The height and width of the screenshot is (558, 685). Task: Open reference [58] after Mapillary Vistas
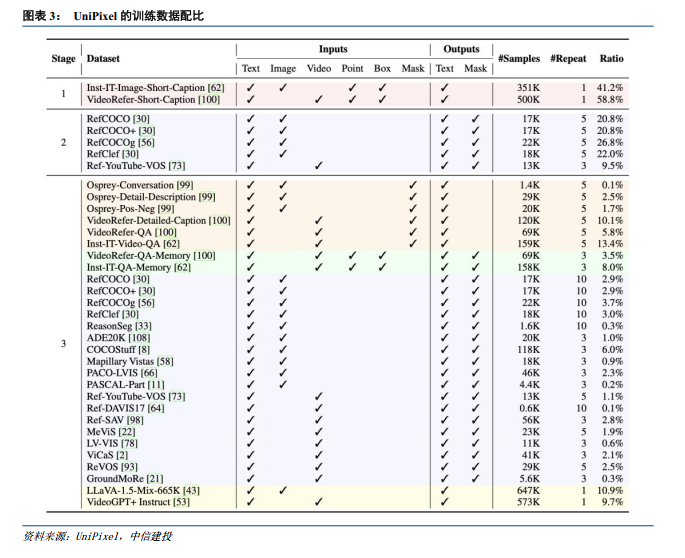click(164, 361)
